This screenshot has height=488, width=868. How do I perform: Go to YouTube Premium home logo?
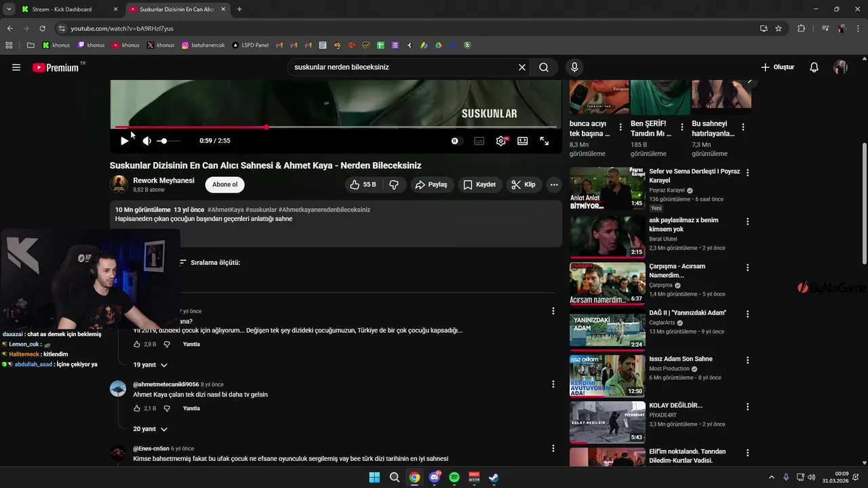56,67
